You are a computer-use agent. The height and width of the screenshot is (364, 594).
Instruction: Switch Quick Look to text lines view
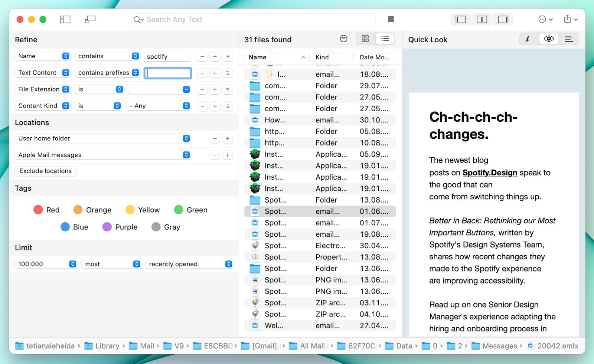coord(569,39)
